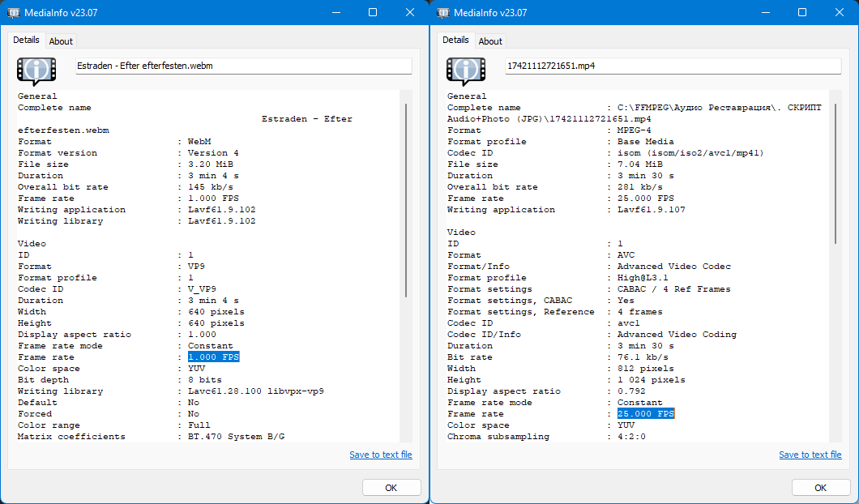
Task: Open the About tab in the right window
Action: click(x=489, y=41)
